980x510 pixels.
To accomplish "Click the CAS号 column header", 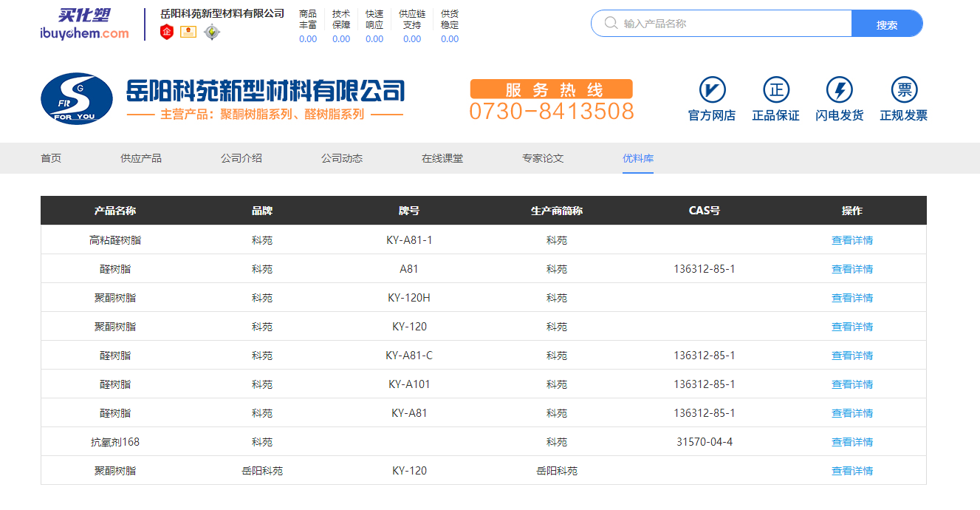I will click(705, 211).
